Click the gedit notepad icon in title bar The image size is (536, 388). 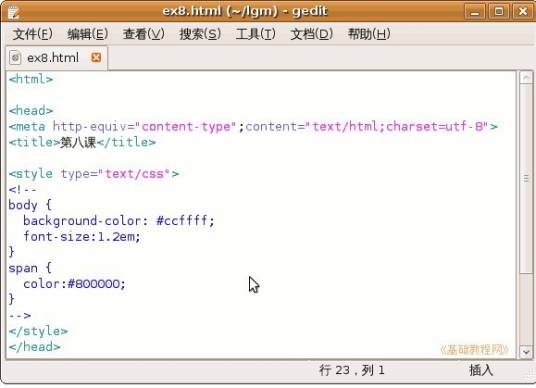[14, 12]
